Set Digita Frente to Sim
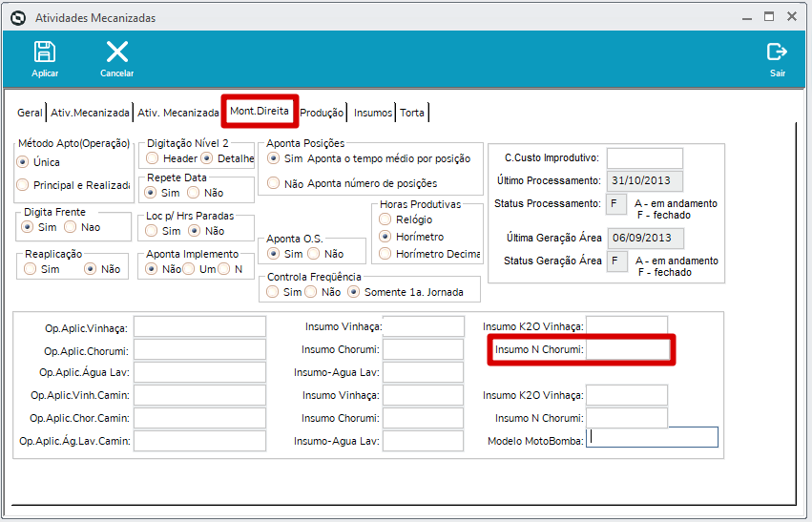 point(27,227)
